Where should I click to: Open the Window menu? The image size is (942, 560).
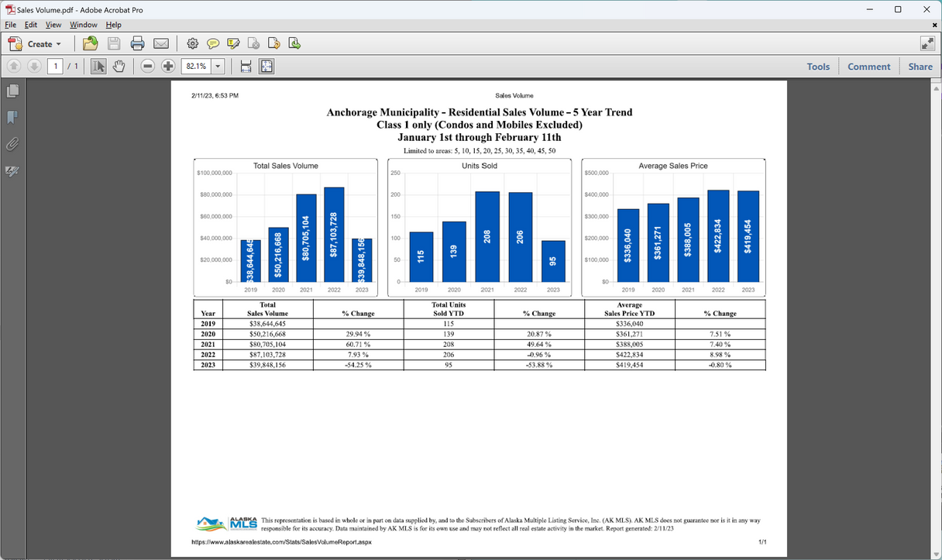pyautogui.click(x=84, y=25)
